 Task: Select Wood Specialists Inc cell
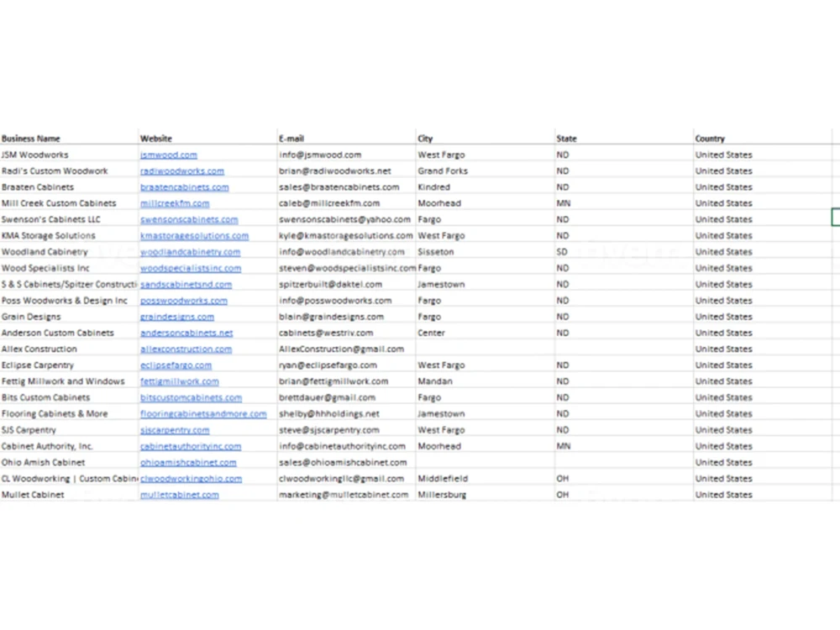[69, 268]
